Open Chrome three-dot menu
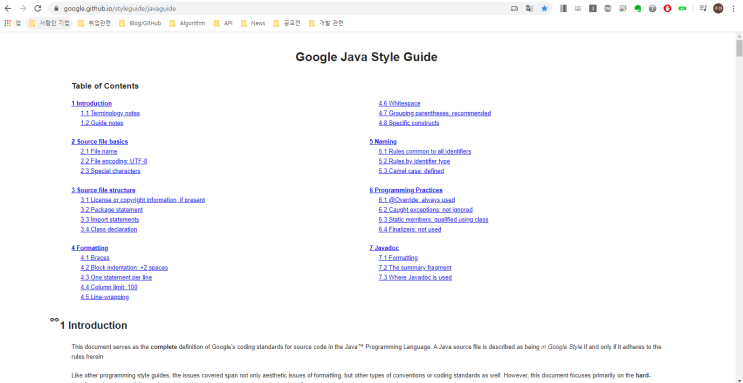Screen dimensions: 743x383 (x=734, y=9)
